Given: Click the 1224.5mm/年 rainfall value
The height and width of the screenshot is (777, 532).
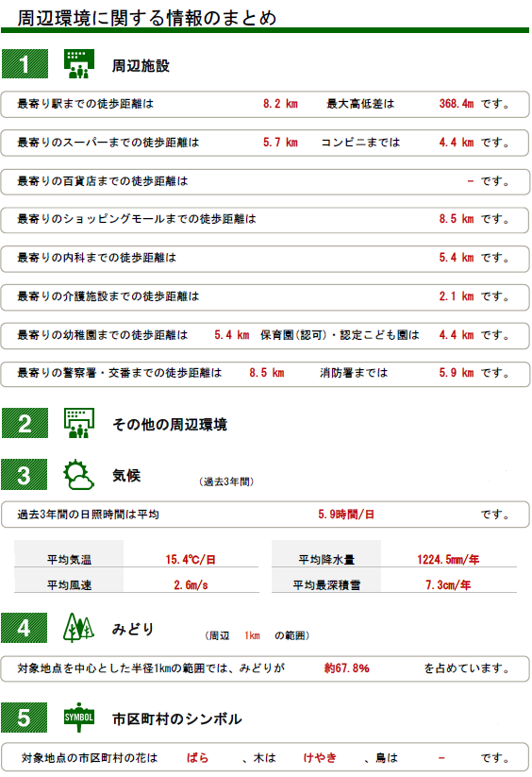Looking at the screenshot, I should 448,560.
